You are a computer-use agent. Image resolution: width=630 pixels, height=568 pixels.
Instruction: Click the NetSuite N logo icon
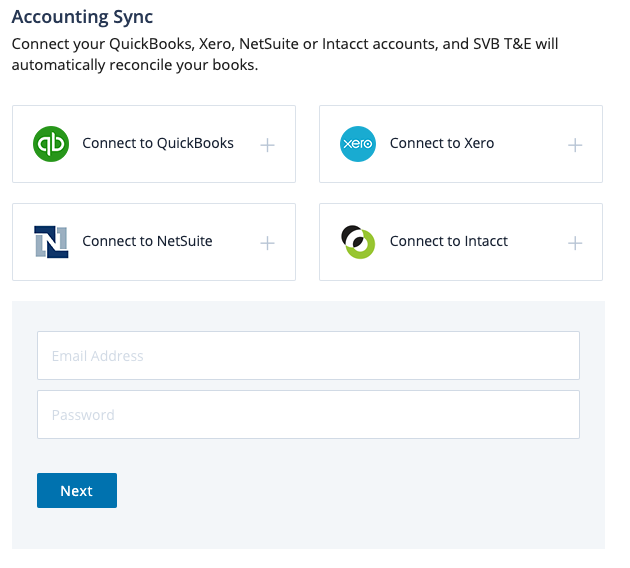tap(51, 242)
